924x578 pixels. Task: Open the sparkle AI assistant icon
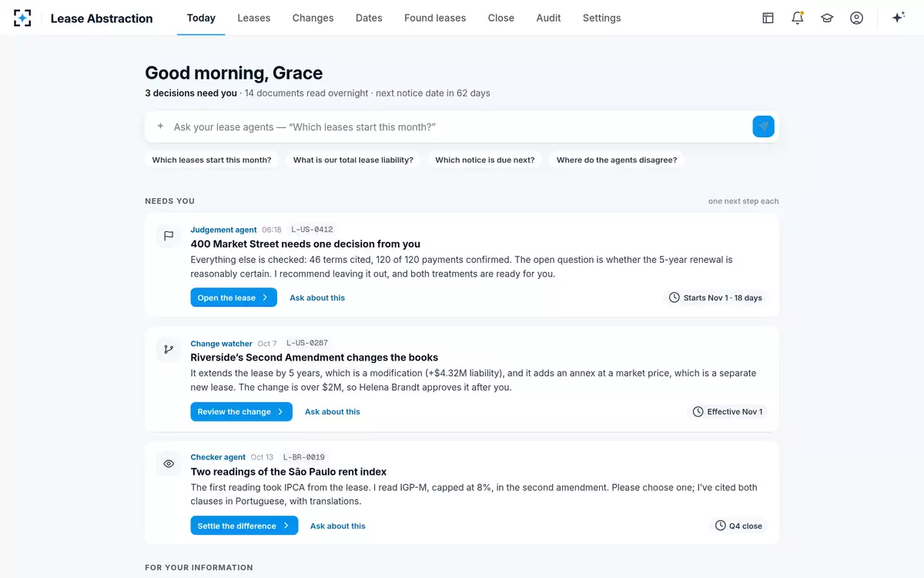898,18
